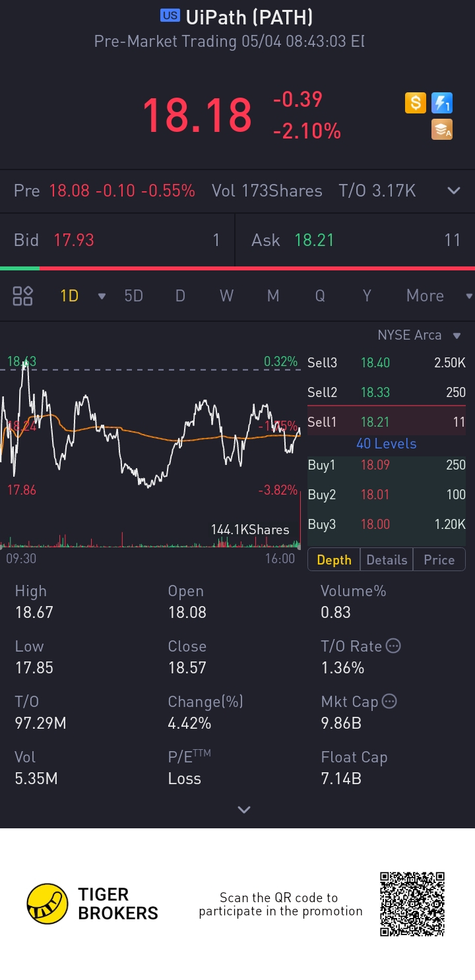Image resolution: width=475 pixels, height=980 pixels.
Task: Tap the Ask 18.21 quote
Action: [356, 240]
